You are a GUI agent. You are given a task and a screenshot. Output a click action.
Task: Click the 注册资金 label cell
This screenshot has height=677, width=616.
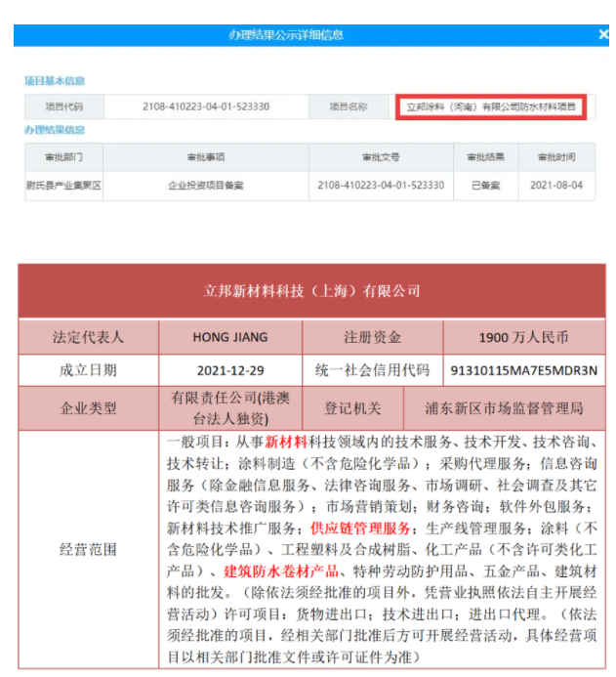click(x=373, y=337)
